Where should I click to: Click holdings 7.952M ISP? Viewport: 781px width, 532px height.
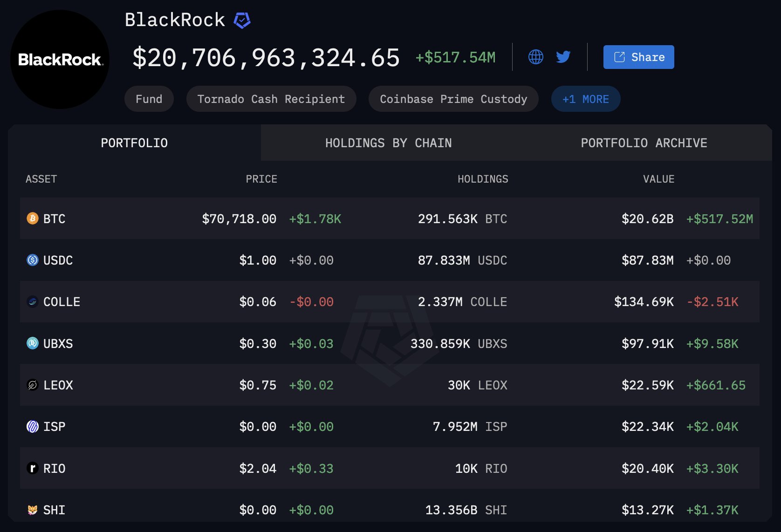click(x=470, y=426)
